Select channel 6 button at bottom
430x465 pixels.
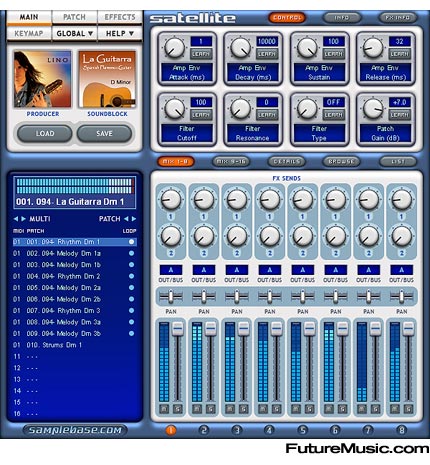[x=335, y=430]
